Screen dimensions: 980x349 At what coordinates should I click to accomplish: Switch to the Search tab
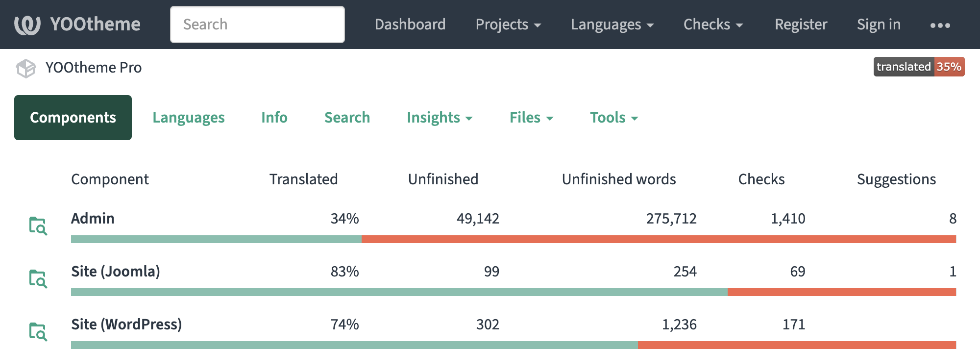pos(347,118)
